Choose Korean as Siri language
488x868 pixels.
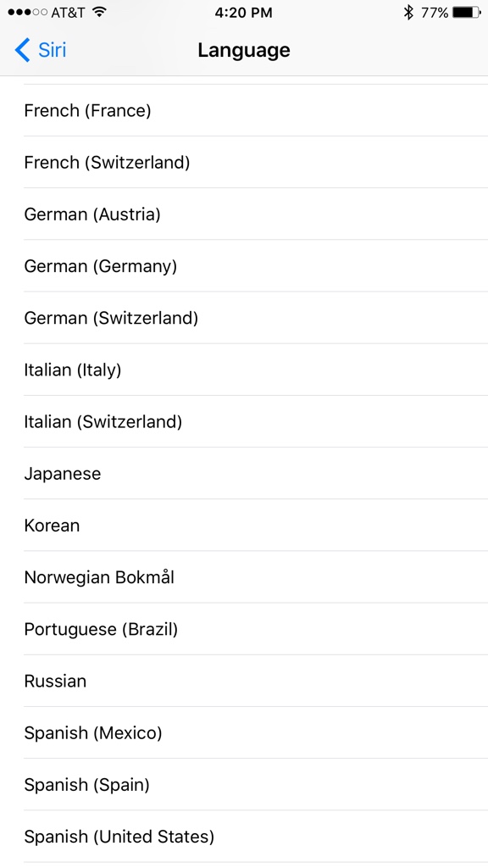244,526
